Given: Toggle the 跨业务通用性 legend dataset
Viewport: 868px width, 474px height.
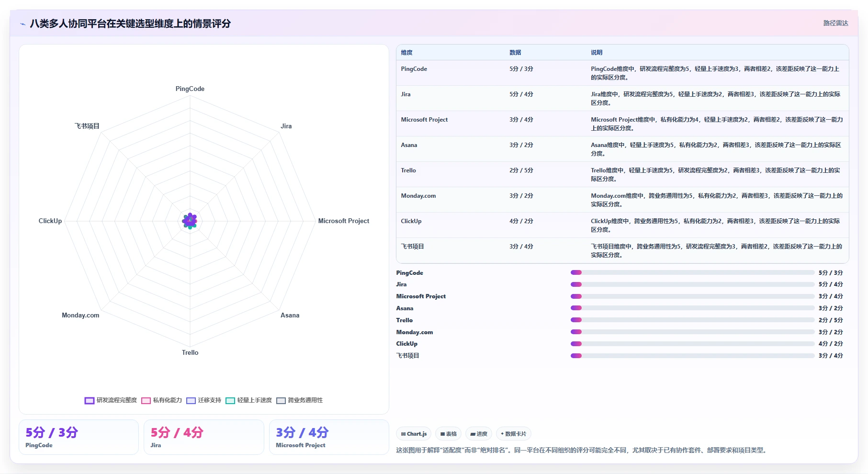Looking at the screenshot, I should (x=300, y=400).
